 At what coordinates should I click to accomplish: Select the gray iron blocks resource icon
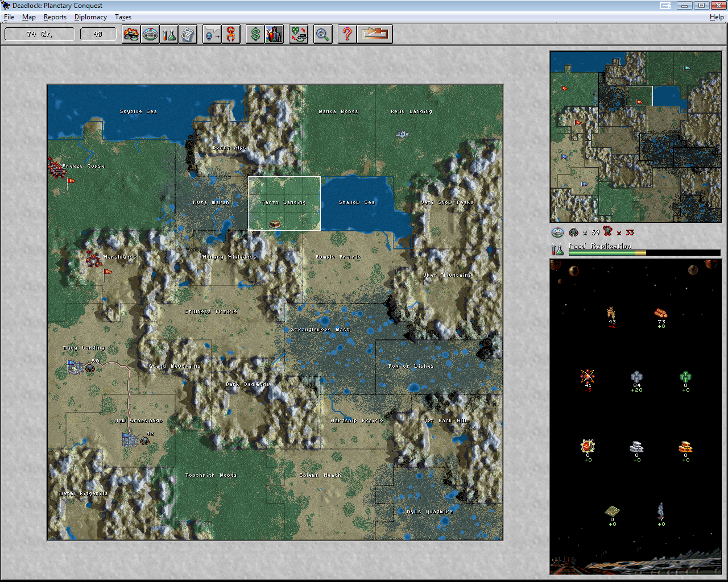tap(636, 376)
